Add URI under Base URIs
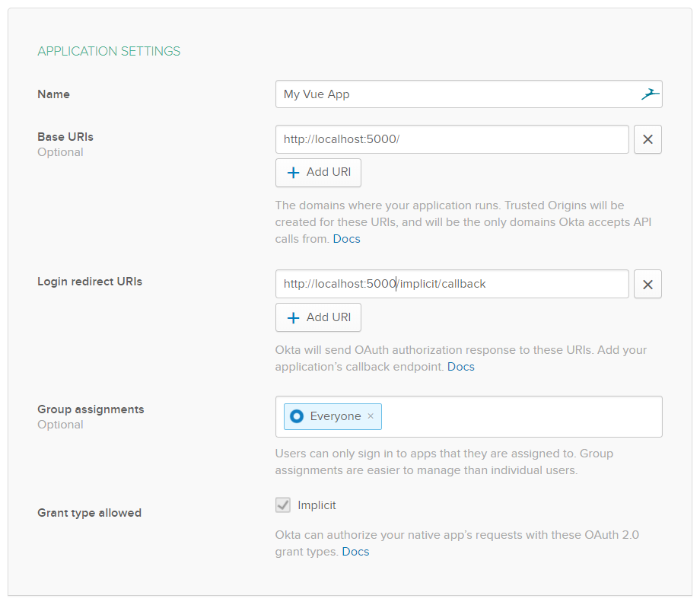The width and height of the screenshot is (700, 605). click(x=318, y=173)
